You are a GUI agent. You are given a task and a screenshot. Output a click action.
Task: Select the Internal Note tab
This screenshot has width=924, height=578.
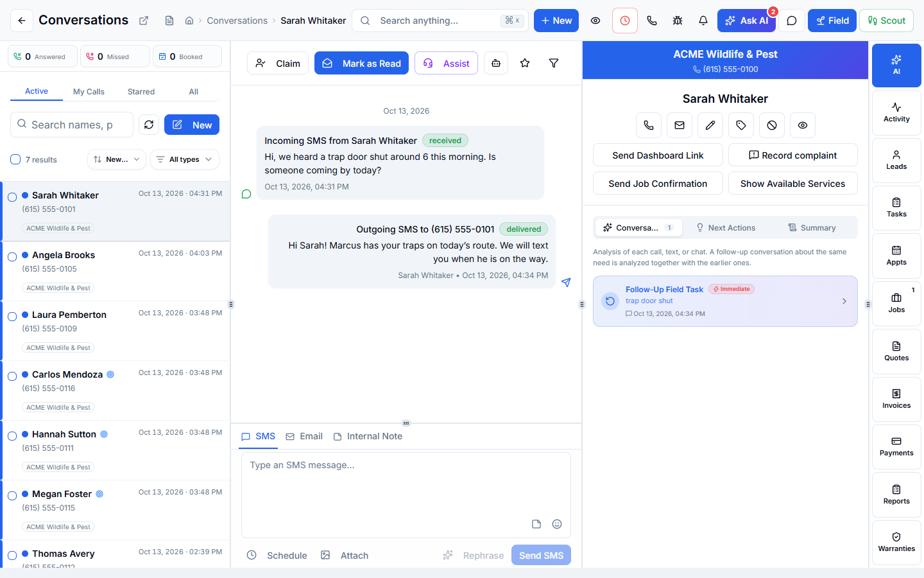pyautogui.click(x=368, y=436)
